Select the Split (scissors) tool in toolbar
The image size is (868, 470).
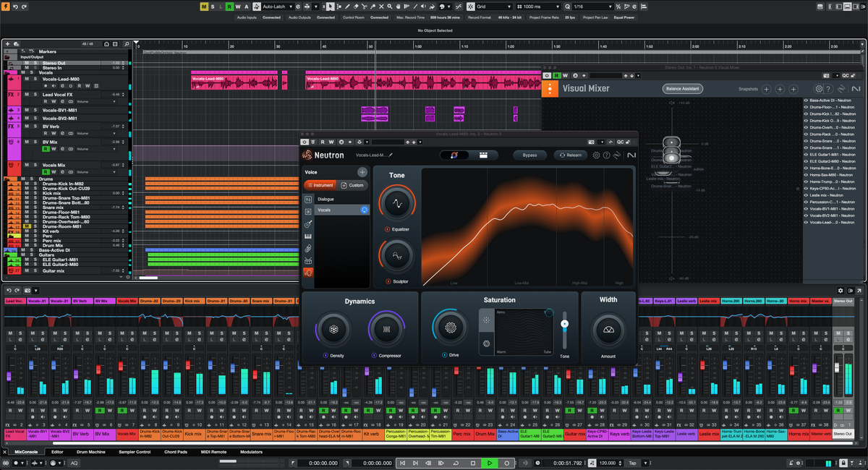[364, 7]
